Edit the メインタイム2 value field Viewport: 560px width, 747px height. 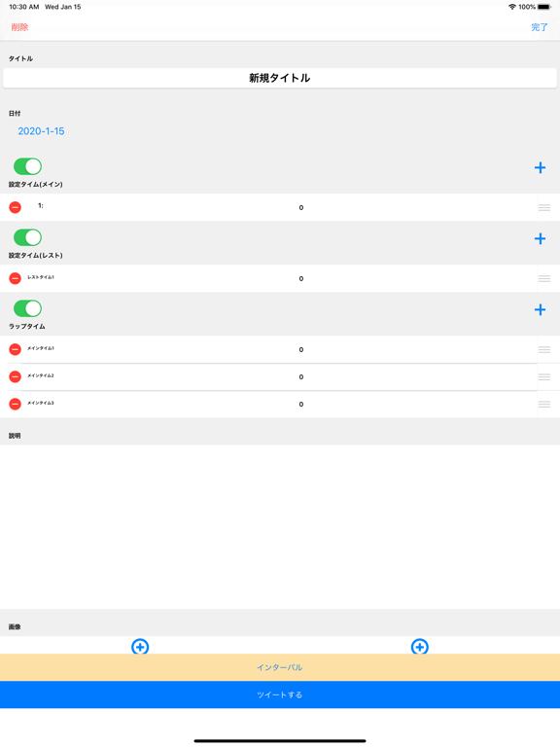(x=301, y=376)
